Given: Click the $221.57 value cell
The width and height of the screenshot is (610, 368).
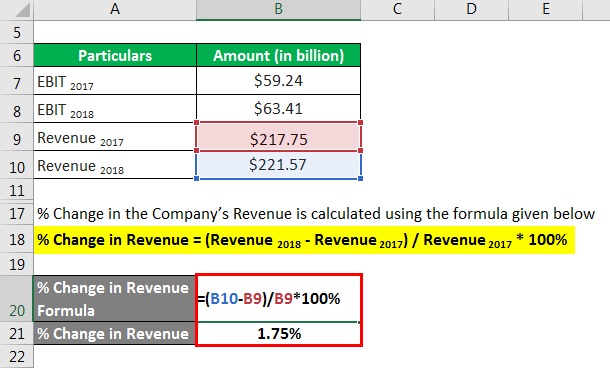Looking at the screenshot, I should 279,165.
